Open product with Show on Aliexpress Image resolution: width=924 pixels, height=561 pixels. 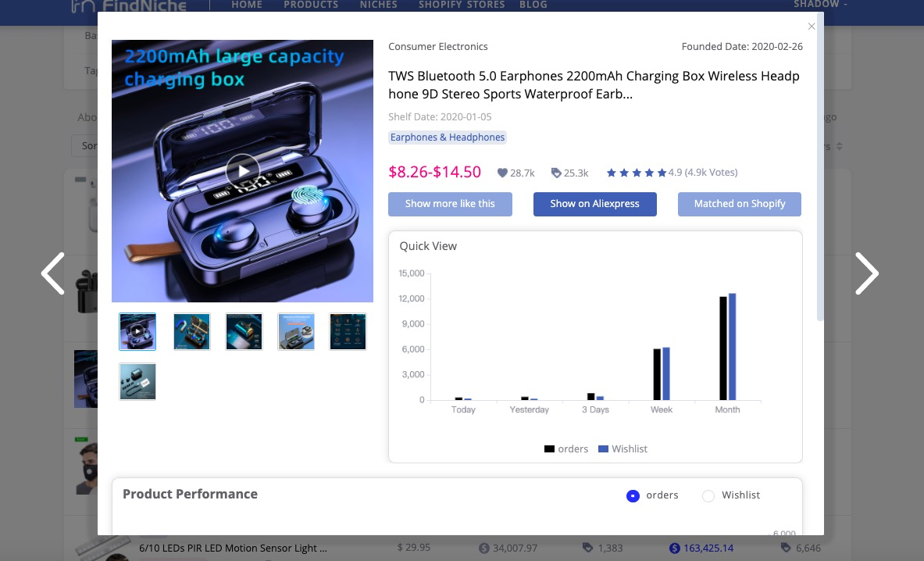tap(594, 204)
